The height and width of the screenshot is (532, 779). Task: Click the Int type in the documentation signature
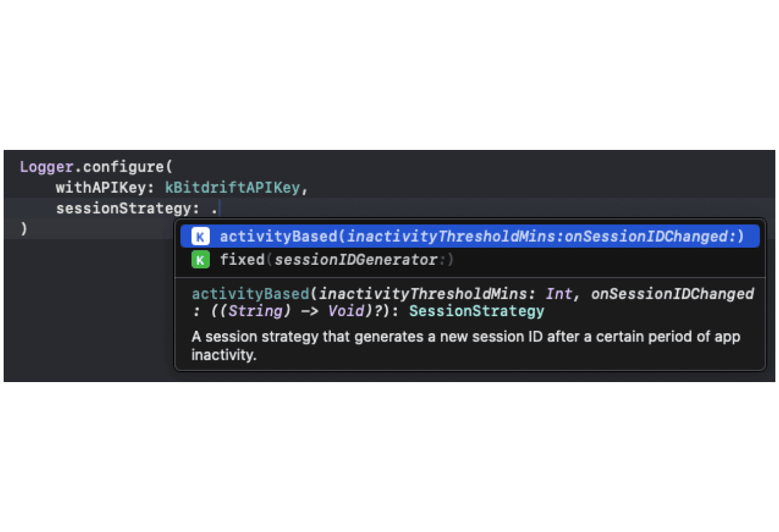[x=559, y=293]
